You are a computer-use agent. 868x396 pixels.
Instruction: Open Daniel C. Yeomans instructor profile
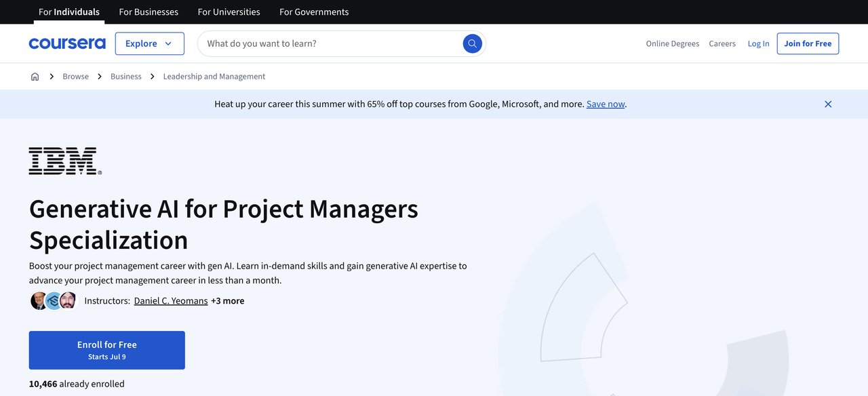[x=171, y=300]
